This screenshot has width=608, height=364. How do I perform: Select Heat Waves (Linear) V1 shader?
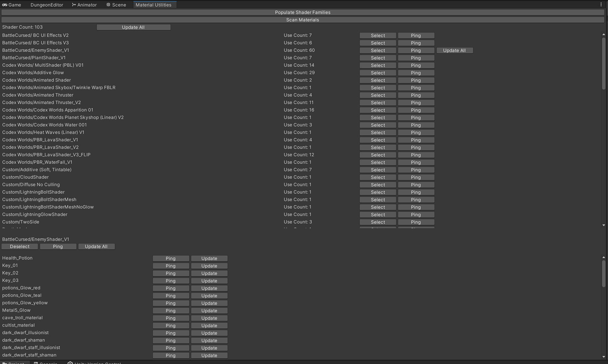coord(378,133)
